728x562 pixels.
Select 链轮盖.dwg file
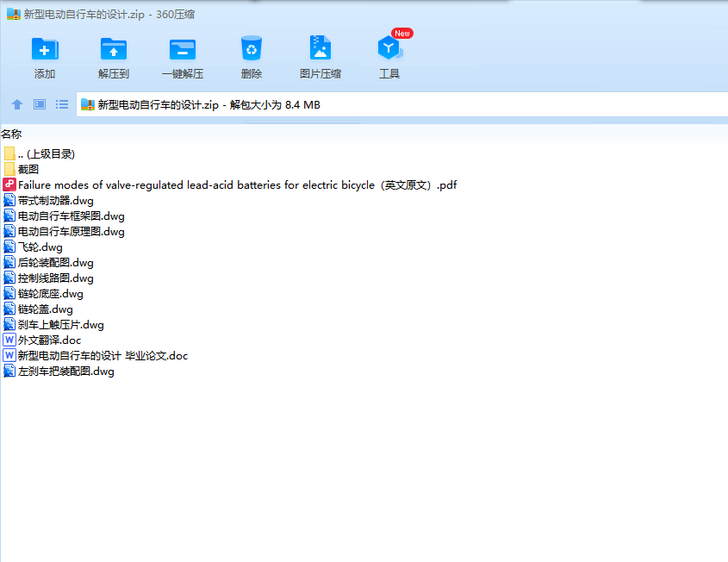(x=38, y=309)
